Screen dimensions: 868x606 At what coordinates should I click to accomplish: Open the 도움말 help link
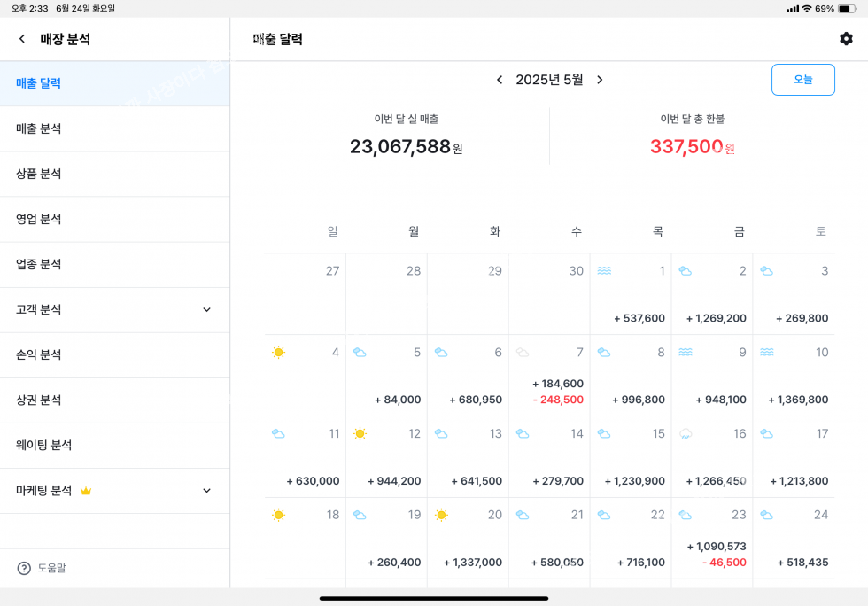tap(51, 568)
